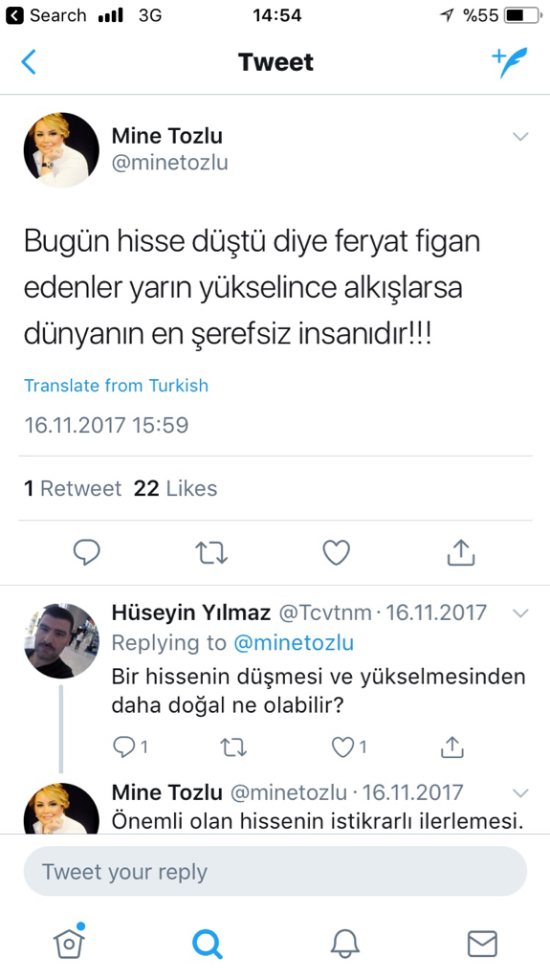Focus the Tweet your reply field
The image size is (550, 980).
(275, 871)
